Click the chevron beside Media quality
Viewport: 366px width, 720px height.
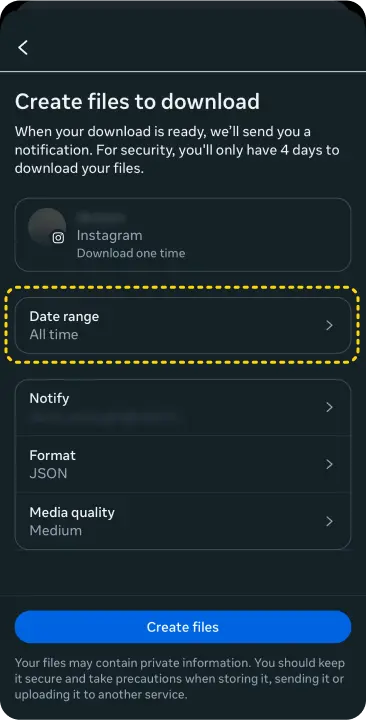click(329, 521)
